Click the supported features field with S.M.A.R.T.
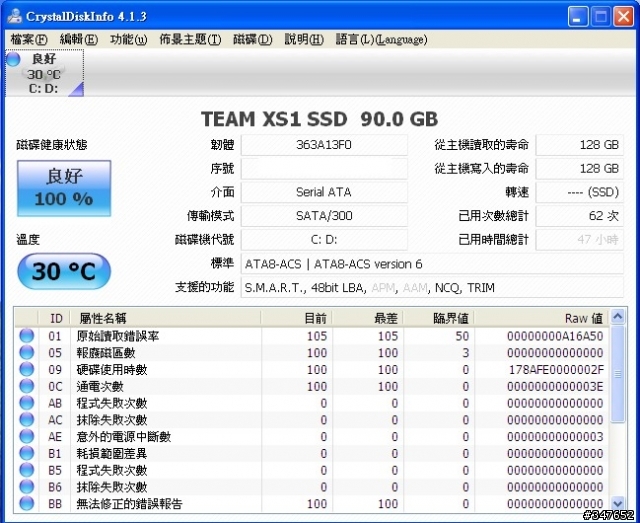Image resolution: width=640 pixels, height=523 pixels. [x=432, y=287]
